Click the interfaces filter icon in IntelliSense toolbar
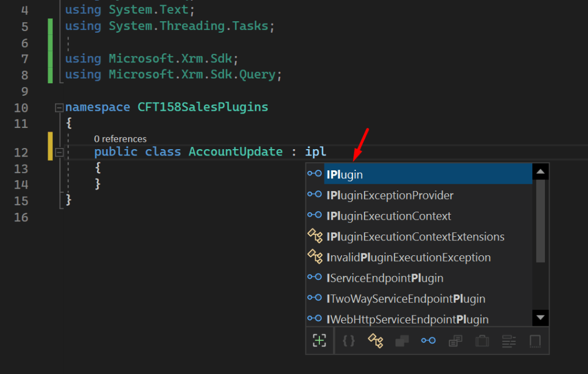588x374 pixels. pos(428,340)
